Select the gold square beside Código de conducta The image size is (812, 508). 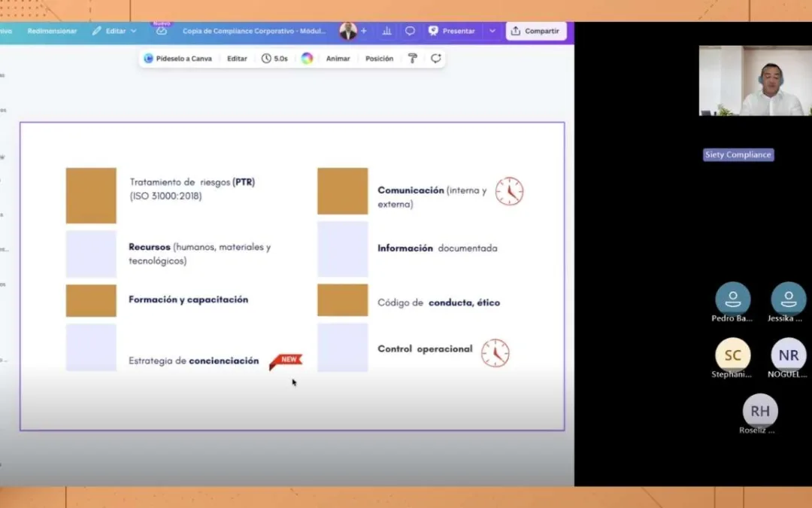click(x=343, y=300)
